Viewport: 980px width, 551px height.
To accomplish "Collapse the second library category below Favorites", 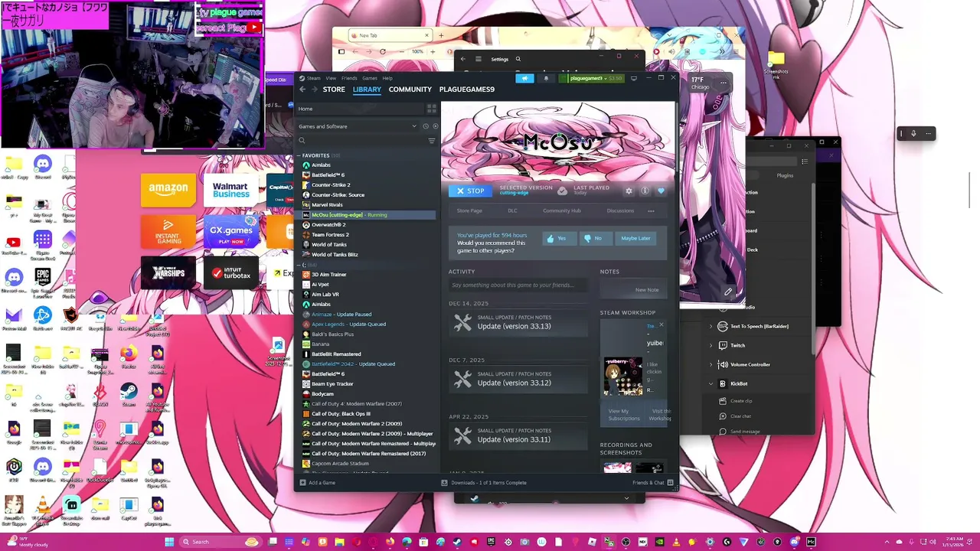I will pos(299,265).
